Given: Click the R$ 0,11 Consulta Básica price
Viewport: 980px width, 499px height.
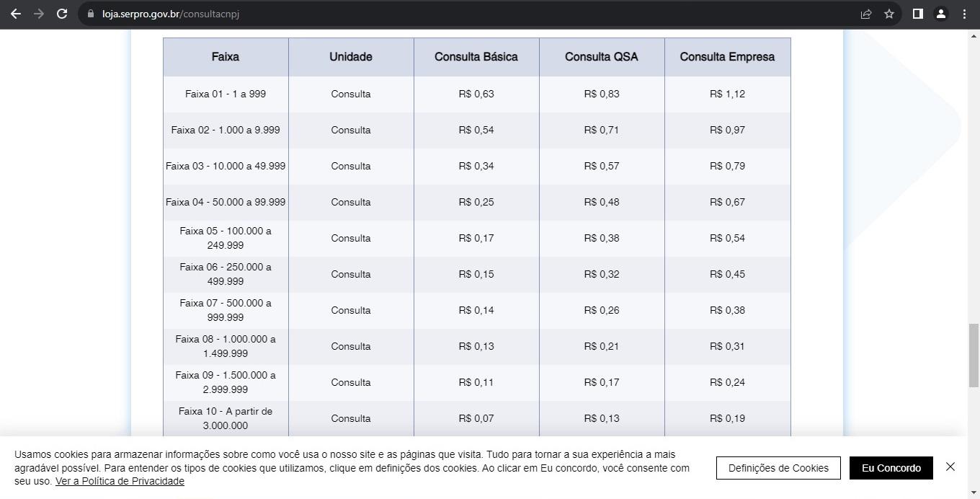Looking at the screenshot, I should coord(476,382).
